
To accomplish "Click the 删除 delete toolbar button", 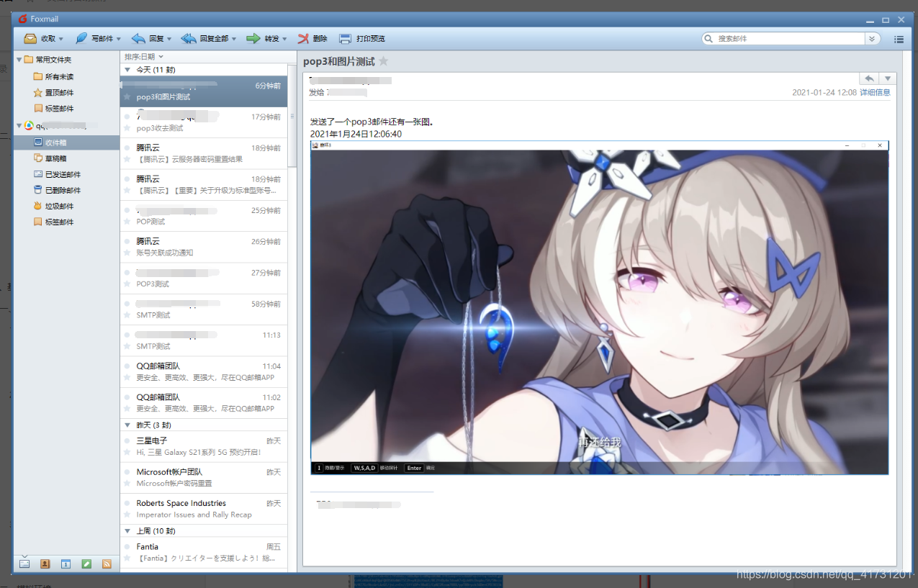I will [312, 39].
